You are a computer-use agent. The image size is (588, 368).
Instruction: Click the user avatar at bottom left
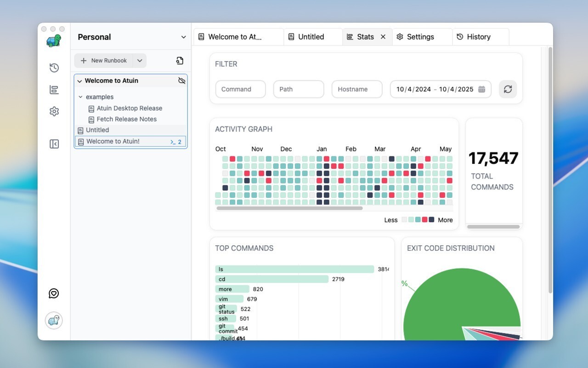tap(54, 320)
